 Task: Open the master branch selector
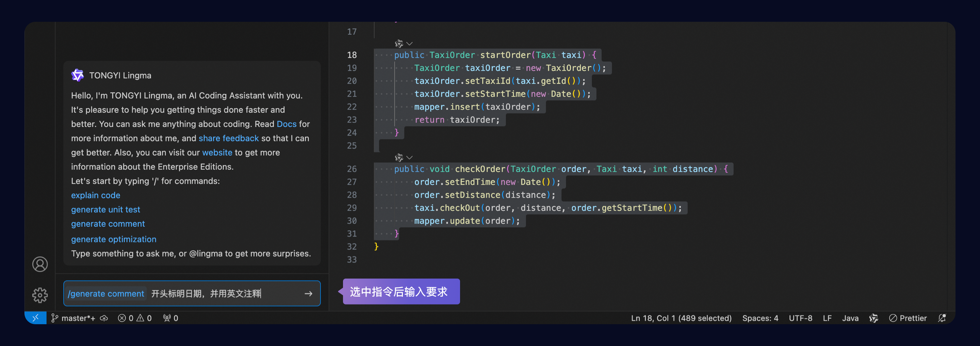click(x=73, y=318)
